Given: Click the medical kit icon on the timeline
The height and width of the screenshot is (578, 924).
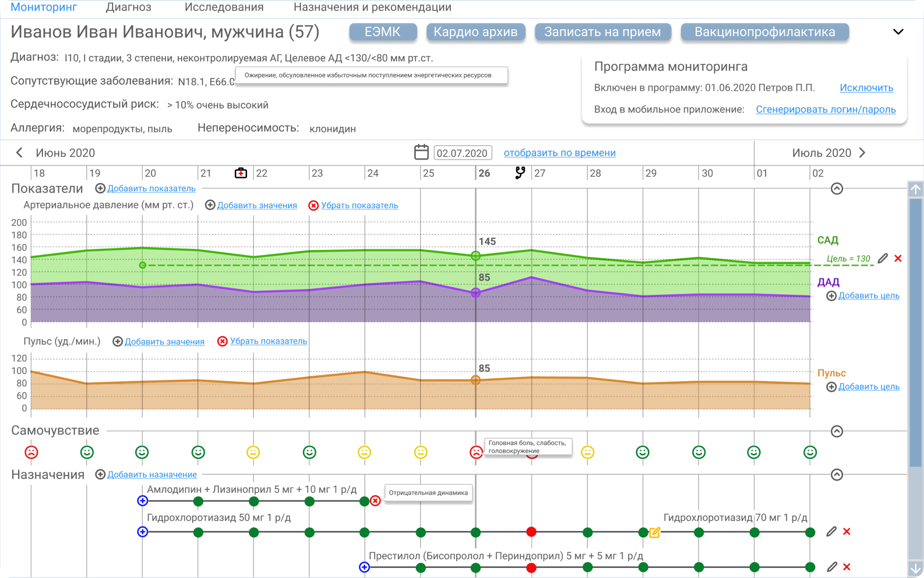Looking at the screenshot, I should [x=241, y=173].
